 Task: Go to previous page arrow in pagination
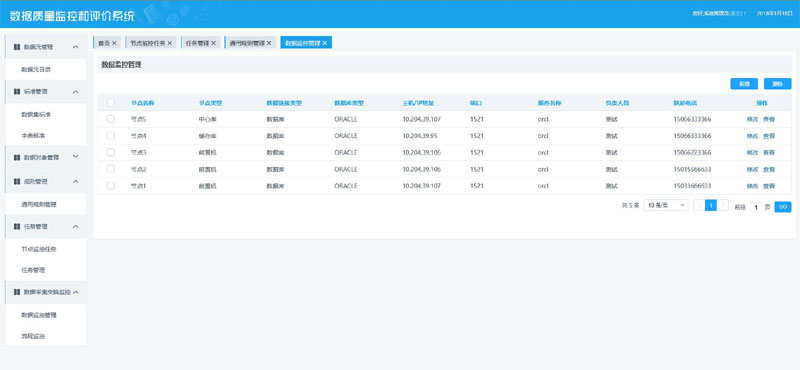point(698,206)
